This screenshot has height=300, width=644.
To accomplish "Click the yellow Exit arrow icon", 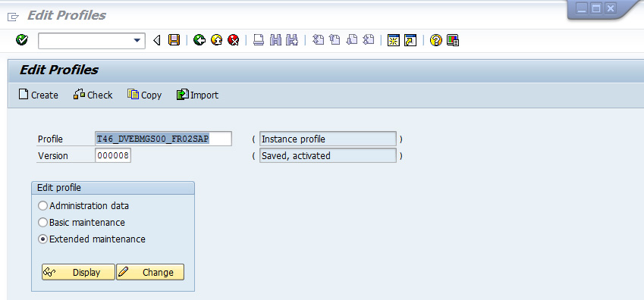I will [x=216, y=40].
